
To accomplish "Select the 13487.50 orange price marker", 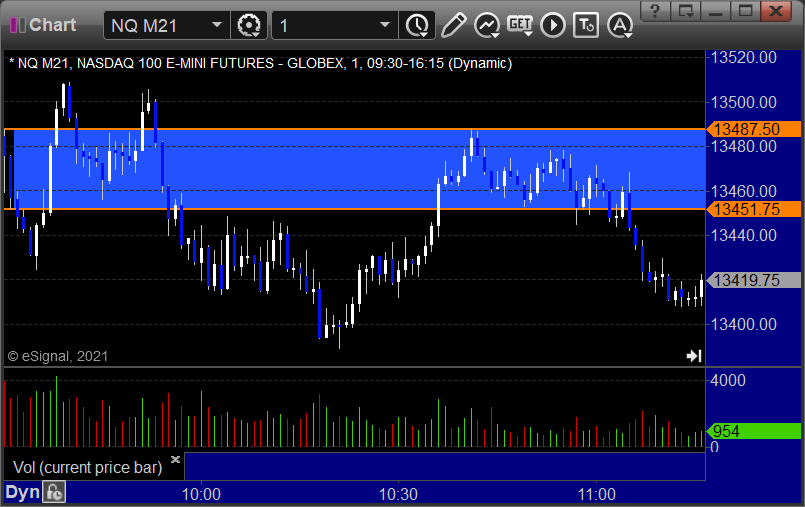I will (754, 129).
